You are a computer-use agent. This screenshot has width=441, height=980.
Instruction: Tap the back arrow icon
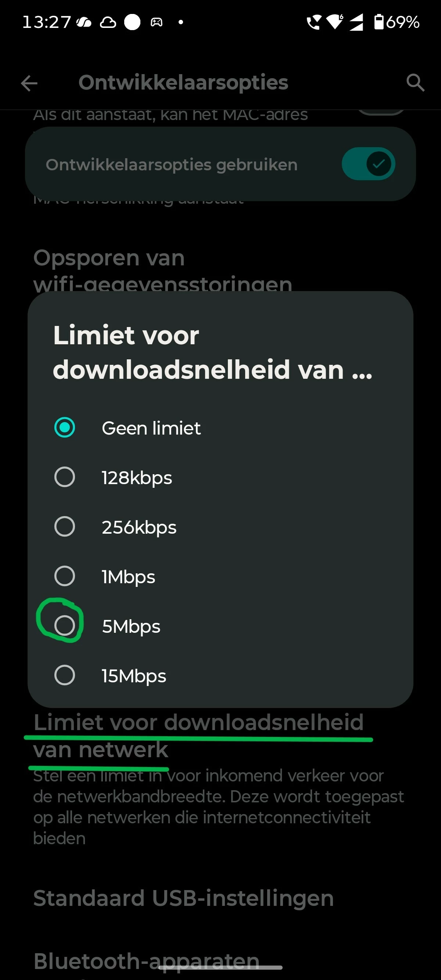pyautogui.click(x=29, y=83)
